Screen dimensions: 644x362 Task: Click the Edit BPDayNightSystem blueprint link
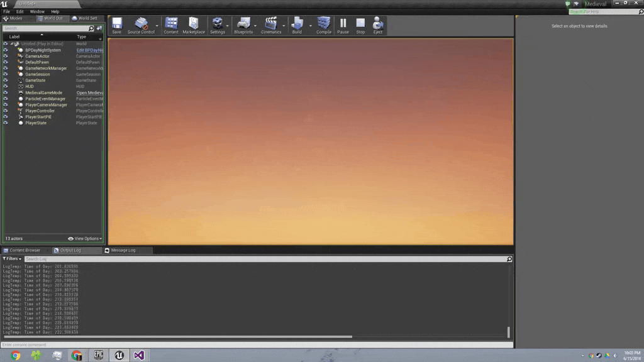(89, 50)
